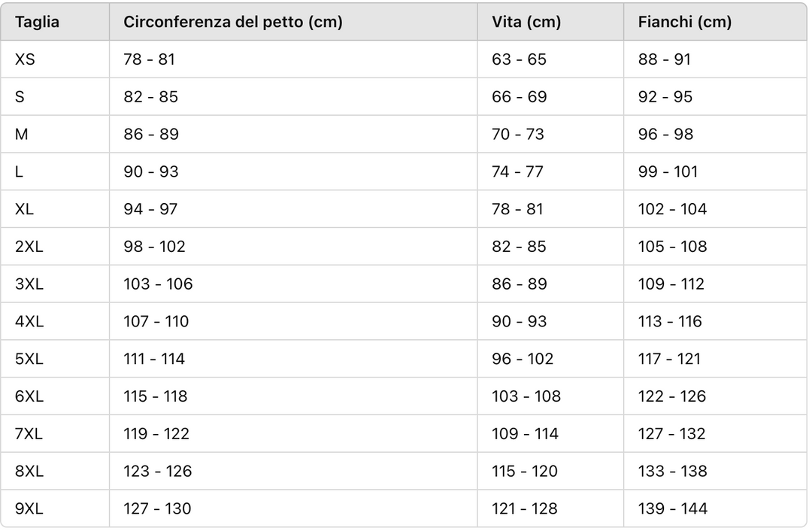Screen dimensions: 812x531
Task: Click the waist value 103 - 108
Action: pos(526,396)
